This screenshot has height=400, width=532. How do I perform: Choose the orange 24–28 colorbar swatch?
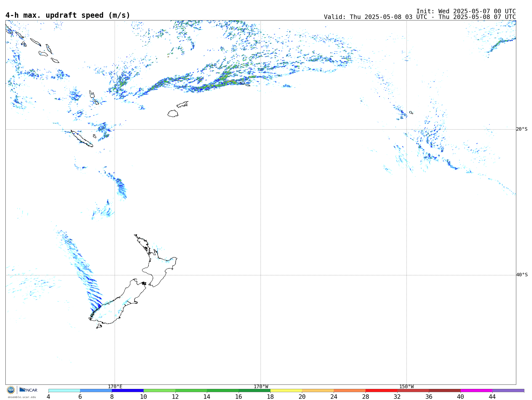pos(349,391)
